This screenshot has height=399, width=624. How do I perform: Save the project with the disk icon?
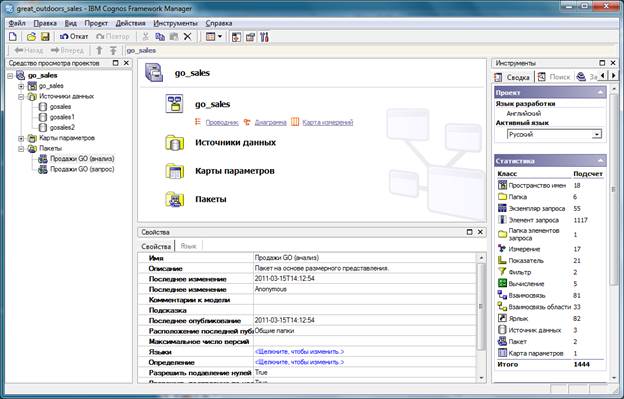tap(45, 37)
